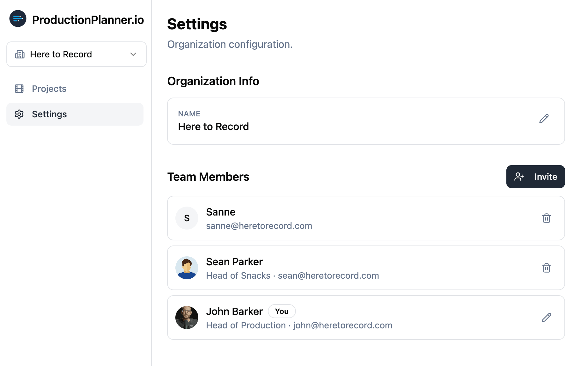The width and height of the screenshot is (588, 366).
Task: Click Sanne's circular avatar with letter S
Action: (x=187, y=218)
